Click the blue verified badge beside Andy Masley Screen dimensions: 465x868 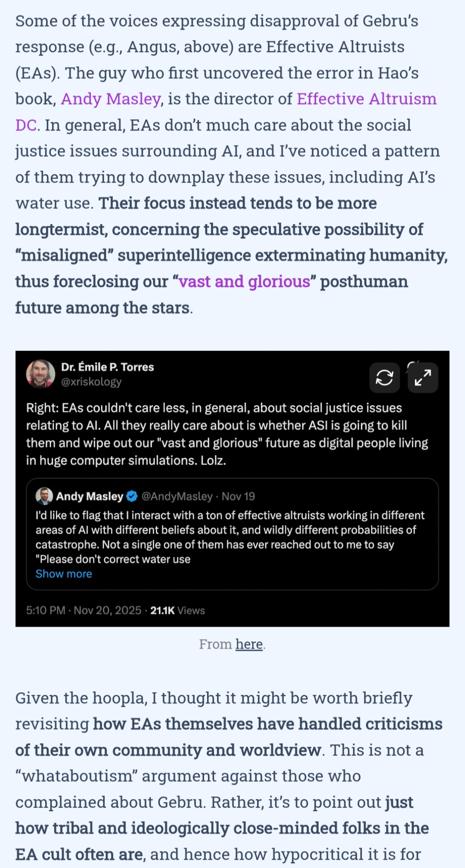point(132,496)
